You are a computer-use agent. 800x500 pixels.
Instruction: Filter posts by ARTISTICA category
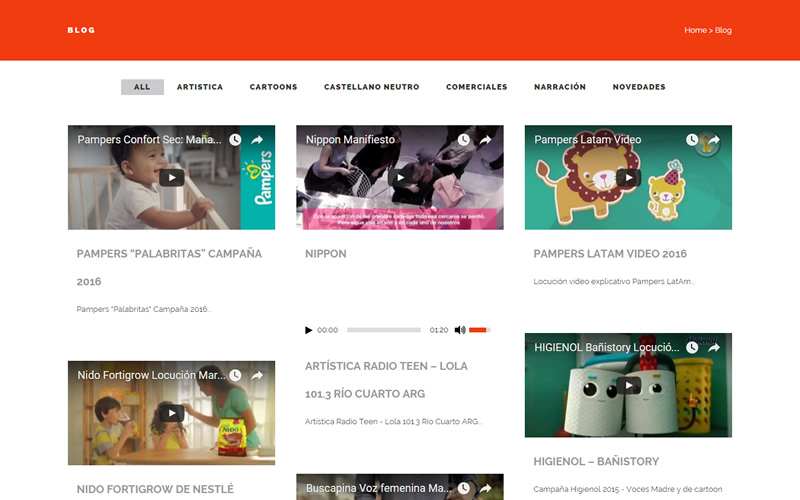tap(200, 87)
